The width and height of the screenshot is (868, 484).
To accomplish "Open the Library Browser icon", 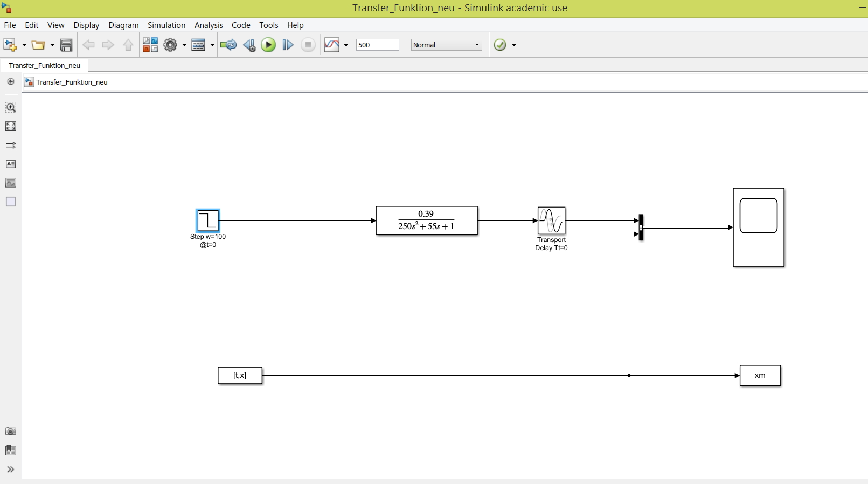I will [150, 45].
